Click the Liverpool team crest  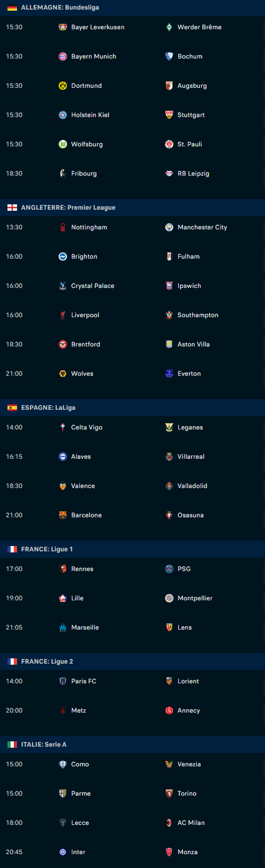(x=63, y=315)
